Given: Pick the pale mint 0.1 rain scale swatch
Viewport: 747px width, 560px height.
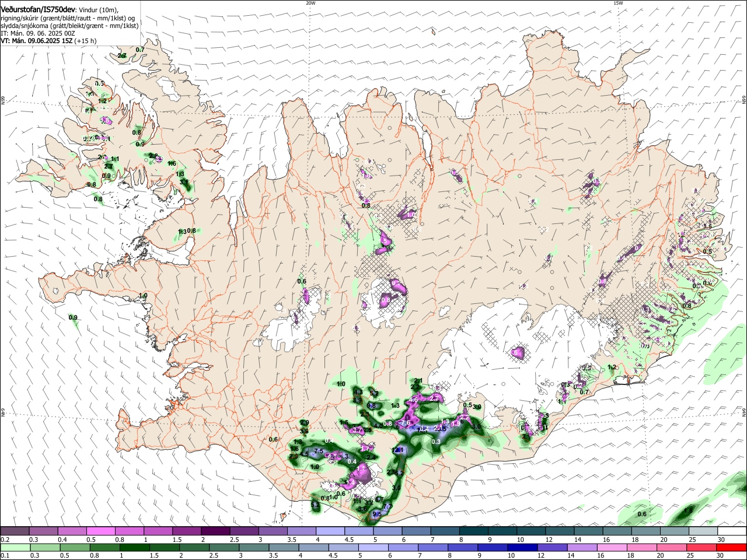Looking at the screenshot, I should coord(15,547).
